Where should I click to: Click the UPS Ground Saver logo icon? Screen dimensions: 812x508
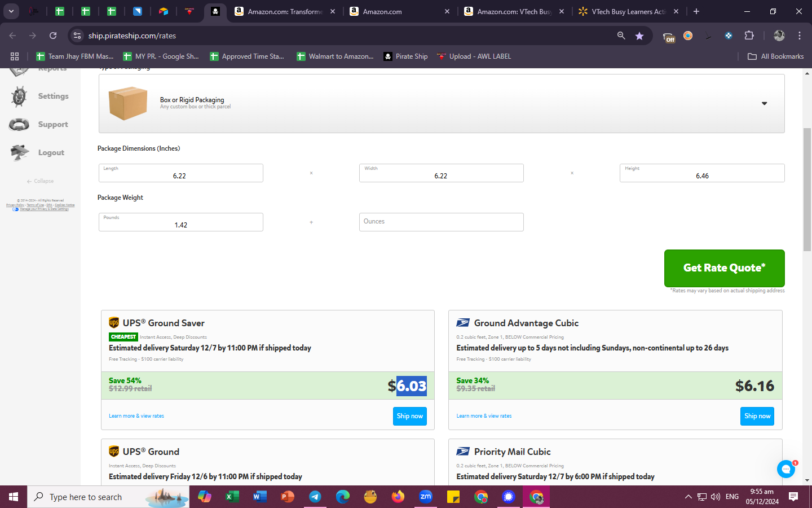click(x=114, y=323)
